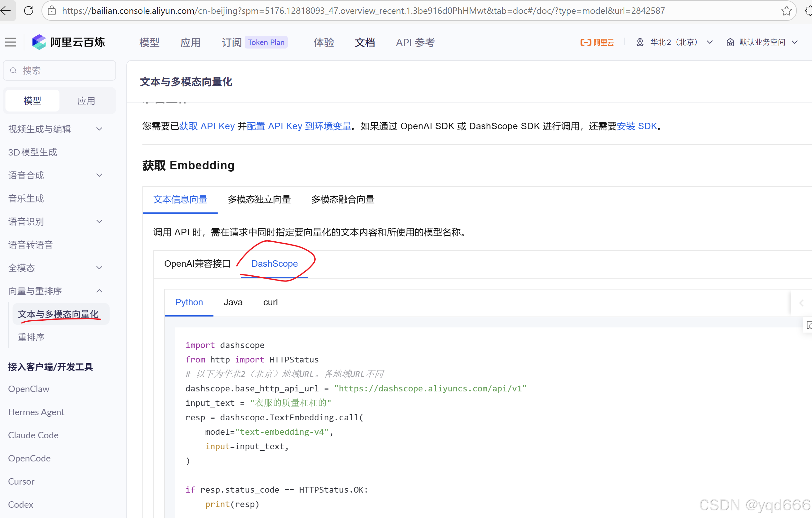The width and height of the screenshot is (812, 518).
Task: Open the 模型 top menu
Action: (x=149, y=42)
